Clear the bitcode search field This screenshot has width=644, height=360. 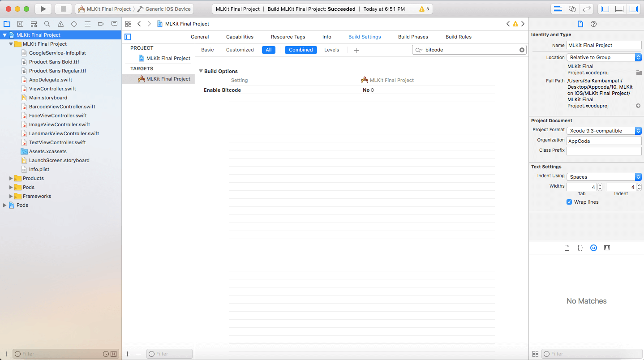[x=522, y=50]
